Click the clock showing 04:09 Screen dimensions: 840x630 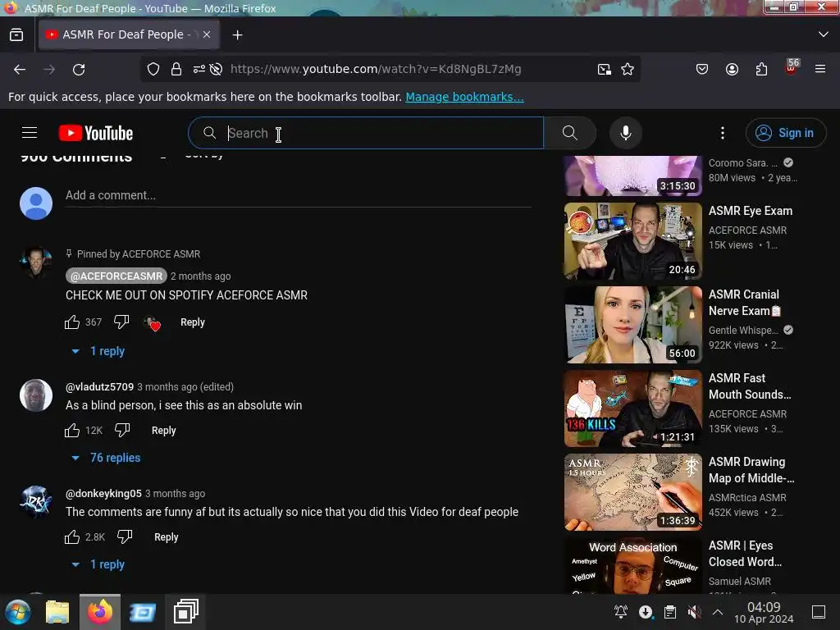coord(764,612)
